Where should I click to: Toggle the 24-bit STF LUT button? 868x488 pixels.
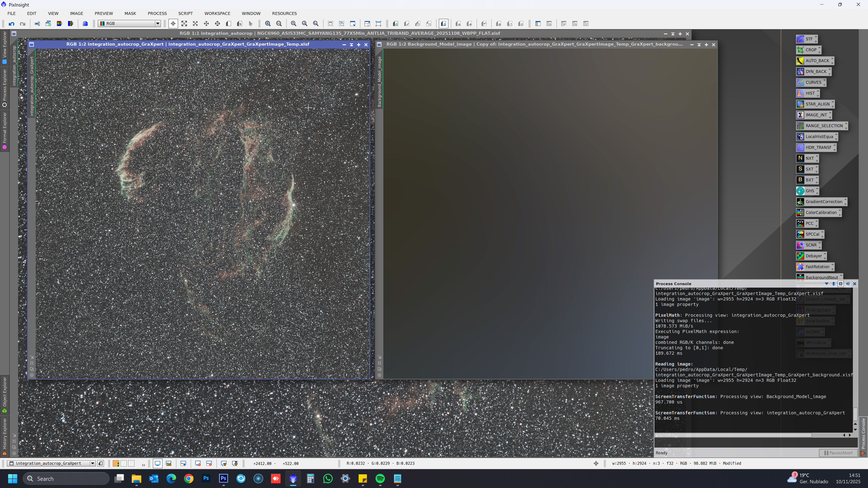[169, 464]
